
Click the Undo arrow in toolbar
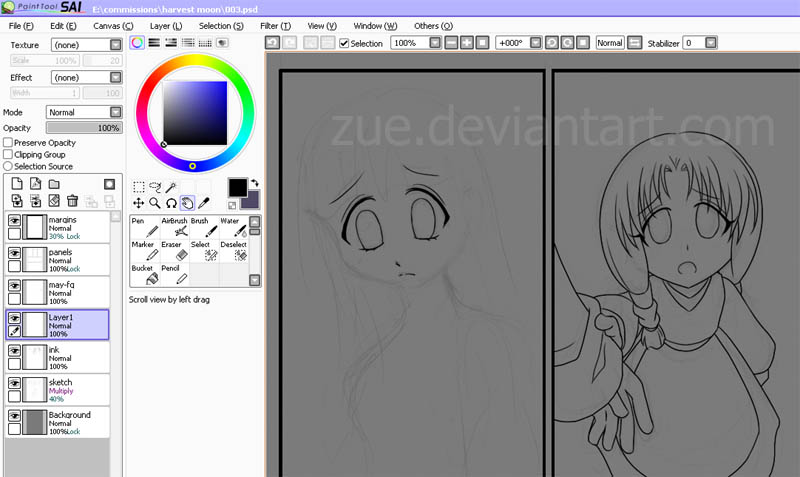[x=272, y=43]
